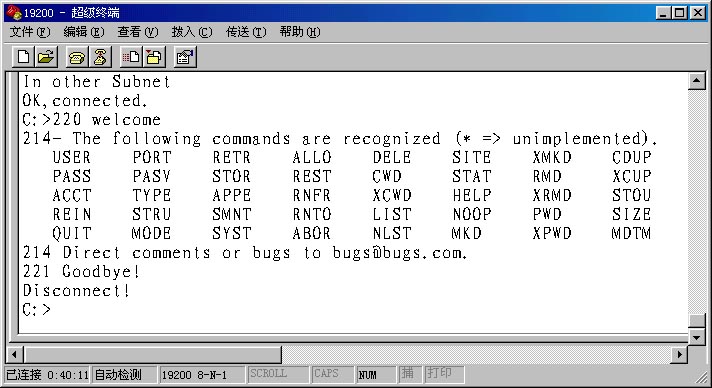The width and height of the screenshot is (712, 388).
Task: Click the '221 Goodbye!' line
Action: [x=81, y=272]
